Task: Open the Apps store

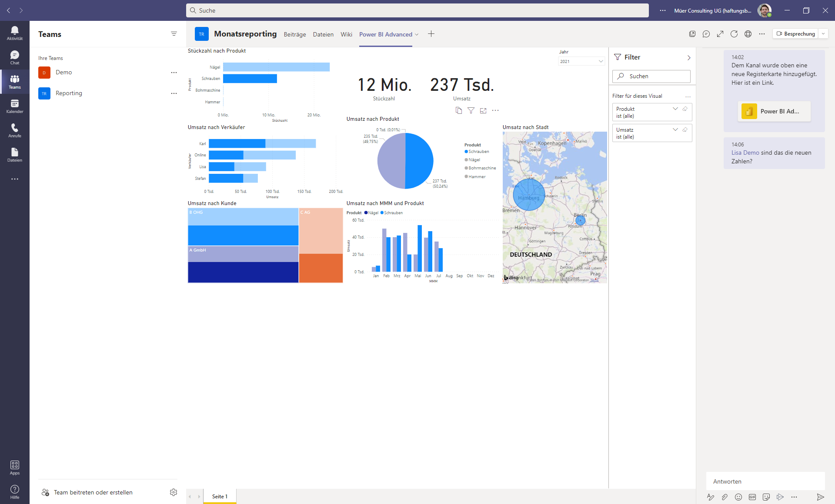Action: click(15, 468)
